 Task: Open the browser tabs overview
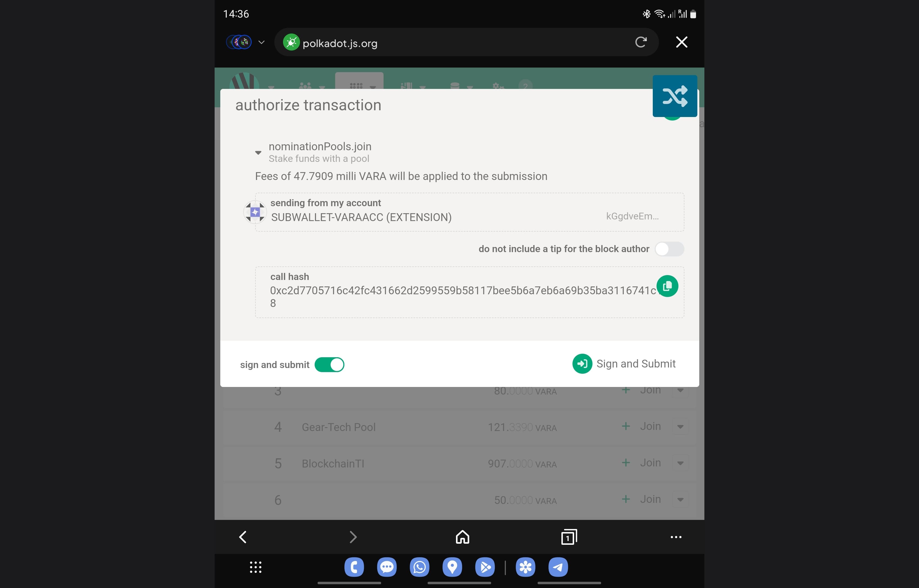point(568,537)
